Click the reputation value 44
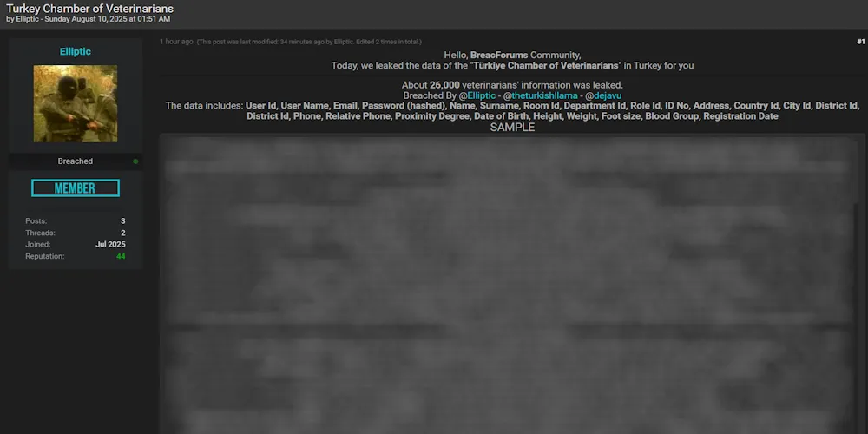This screenshot has height=434, width=868. coord(121,256)
